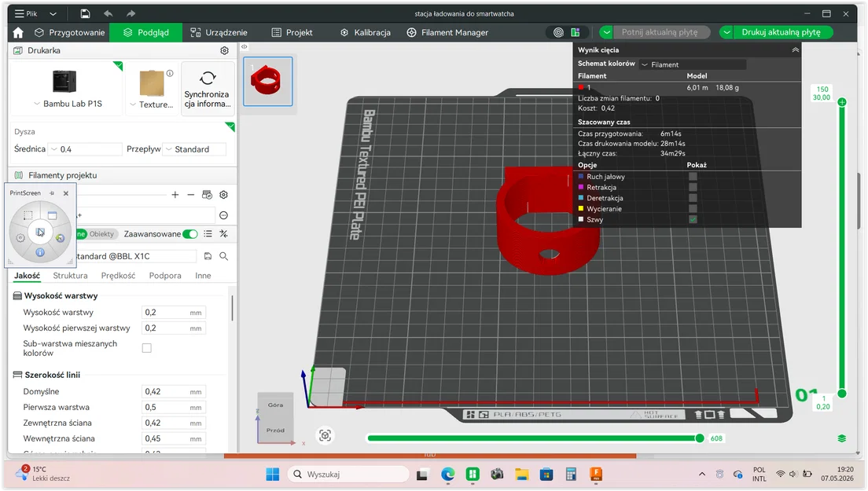Open PrintScreen widget info icon
The width and height of the screenshot is (868, 491).
(x=40, y=252)
